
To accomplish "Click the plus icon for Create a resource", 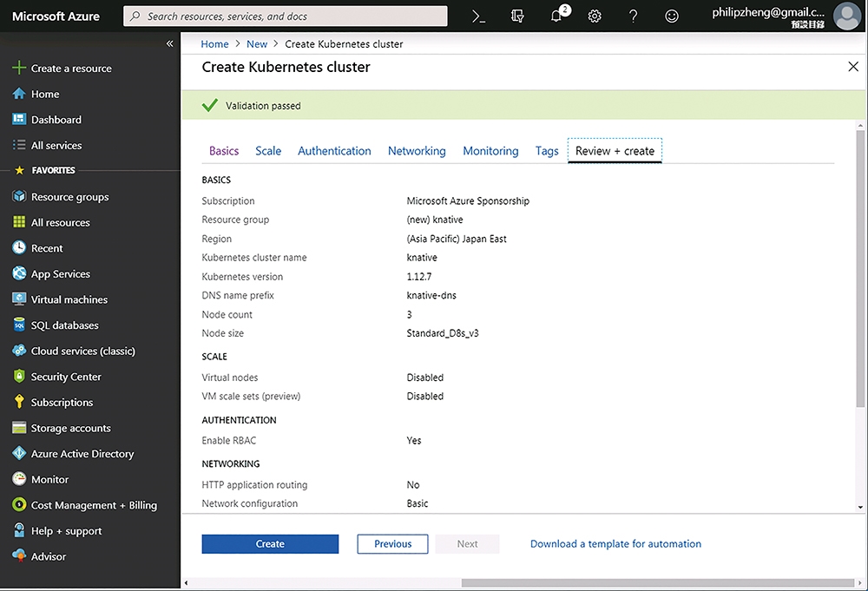I will [x=19, y=68].
